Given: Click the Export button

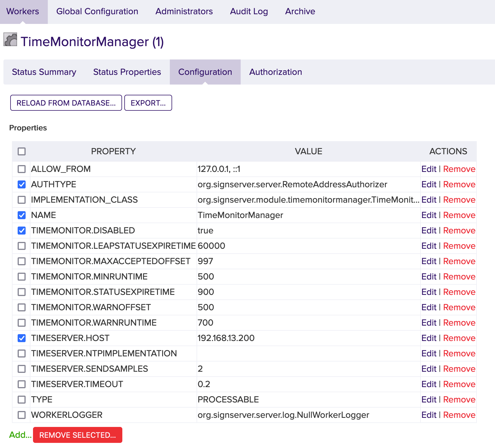Looking at the screenshot, I should point(148,103).
